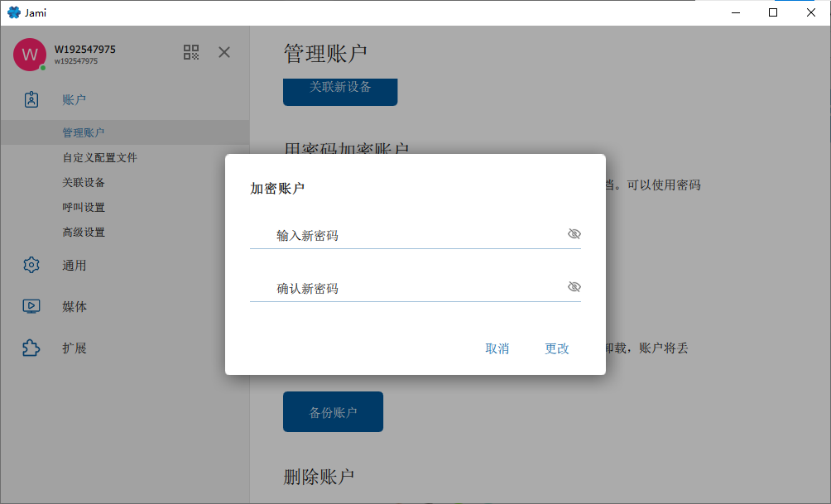Confirm the password with 更改

tap(556, 348)
